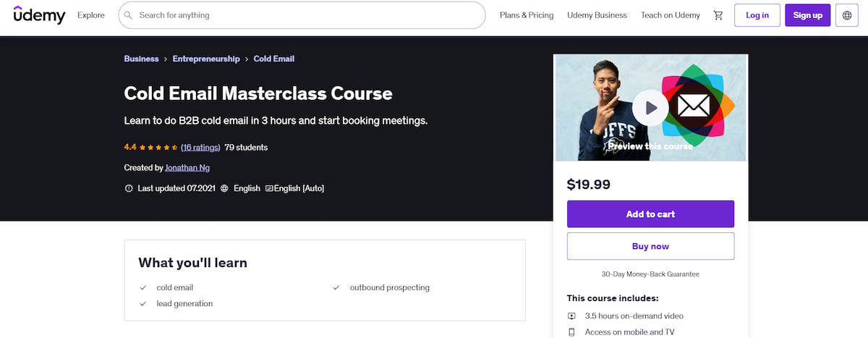868x338 pixels.
Task: Click the on-demand video icon
Action: 571,316
